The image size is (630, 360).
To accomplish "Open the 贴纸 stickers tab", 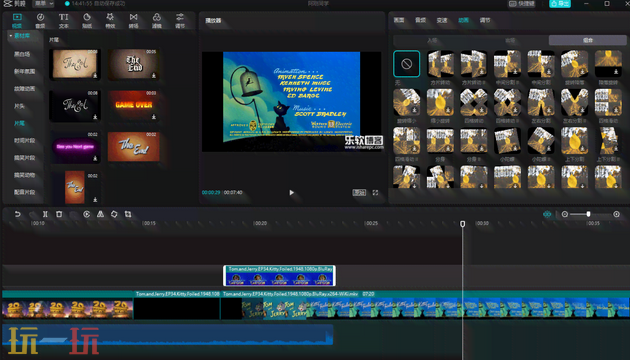I will tap(87, 20).
